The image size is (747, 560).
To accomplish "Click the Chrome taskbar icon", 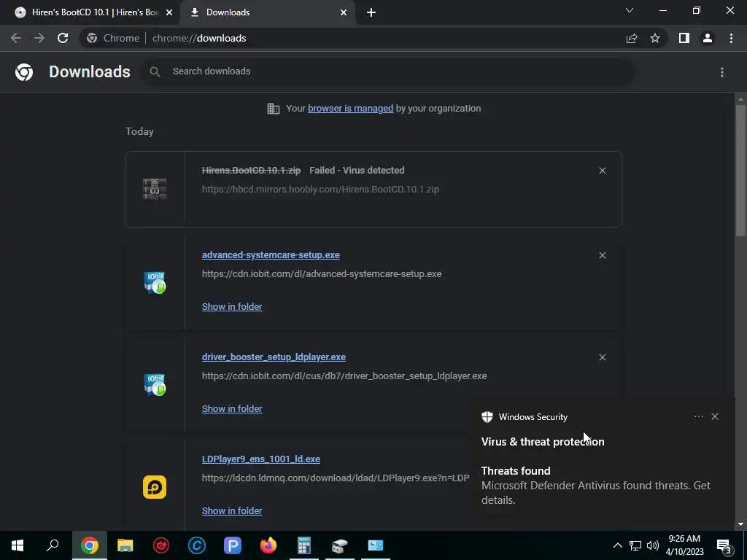I will pyautogui.click(x=90, y=545).
